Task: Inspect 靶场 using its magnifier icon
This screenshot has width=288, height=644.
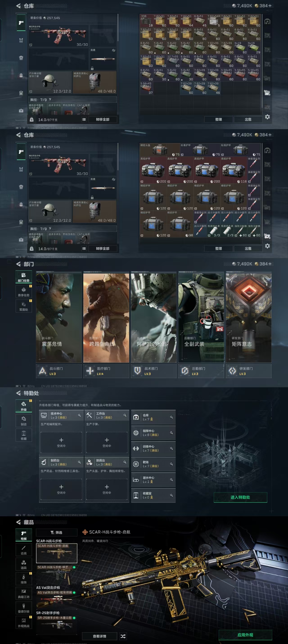Action: coord(171,464)
